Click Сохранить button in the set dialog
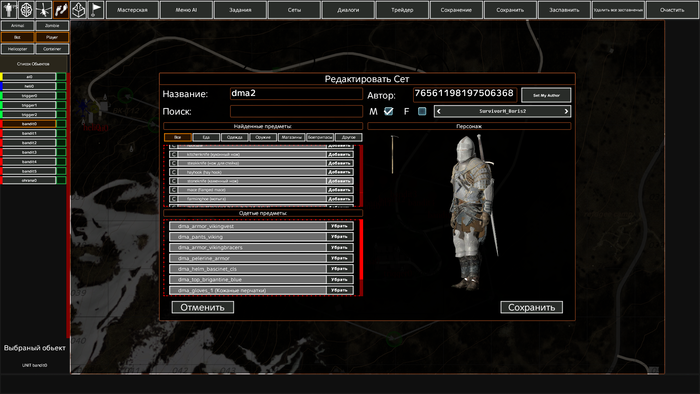This screenshot has height=394, width=700. (x=531, y=307)
